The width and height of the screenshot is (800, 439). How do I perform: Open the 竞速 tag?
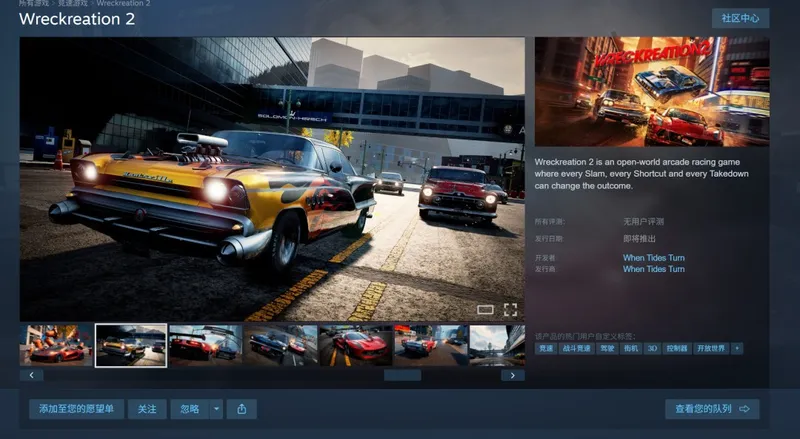tap(546, 348)
